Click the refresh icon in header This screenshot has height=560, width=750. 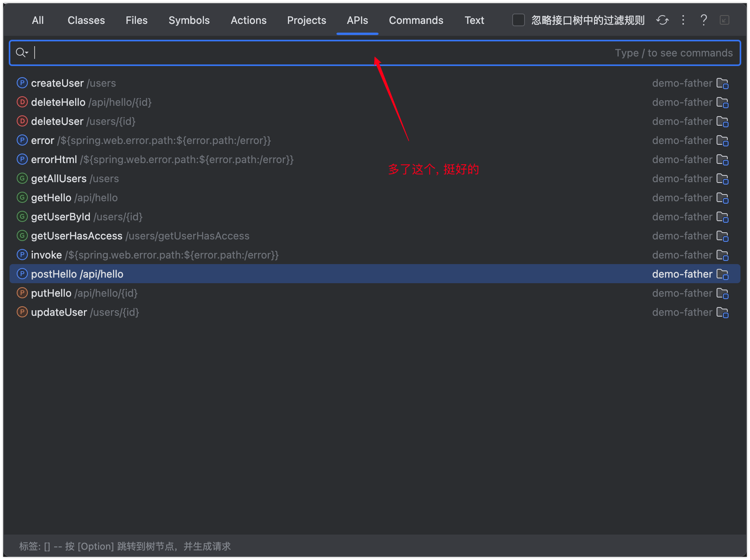(x=663, y=20)
